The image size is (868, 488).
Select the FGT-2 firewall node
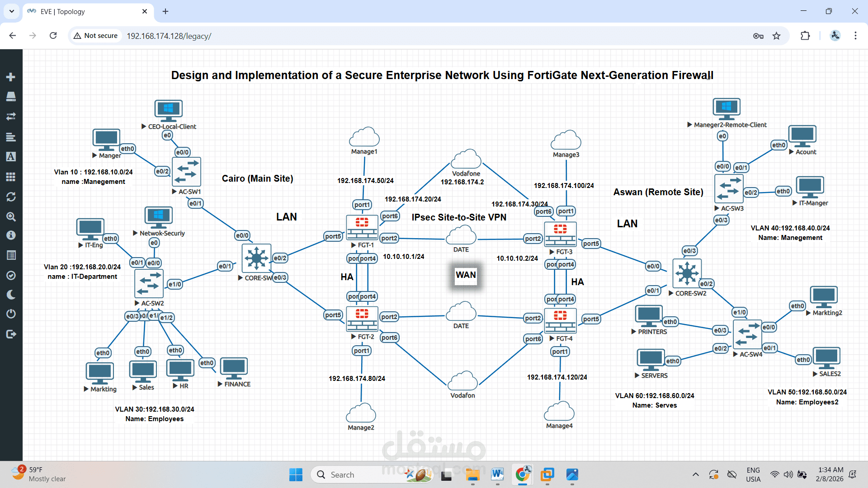tap(362, 319)
